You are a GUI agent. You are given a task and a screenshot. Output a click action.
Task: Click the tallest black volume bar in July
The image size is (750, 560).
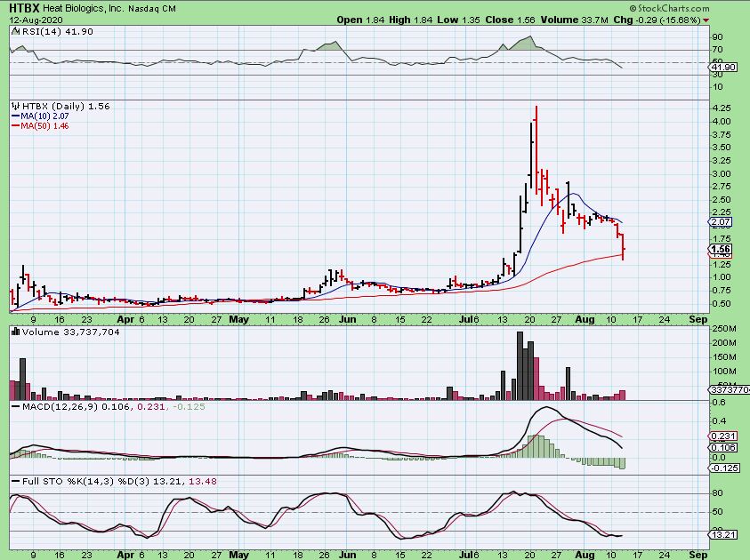[520, 366]
